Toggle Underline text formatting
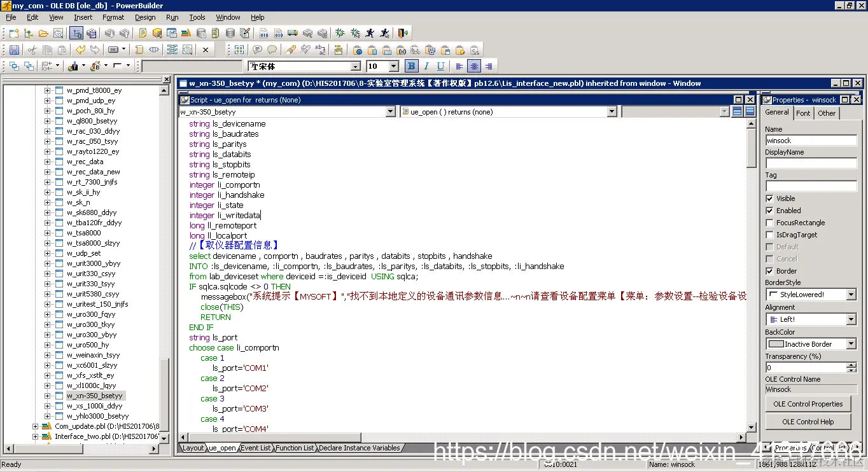868x472 pixels. 440,66
